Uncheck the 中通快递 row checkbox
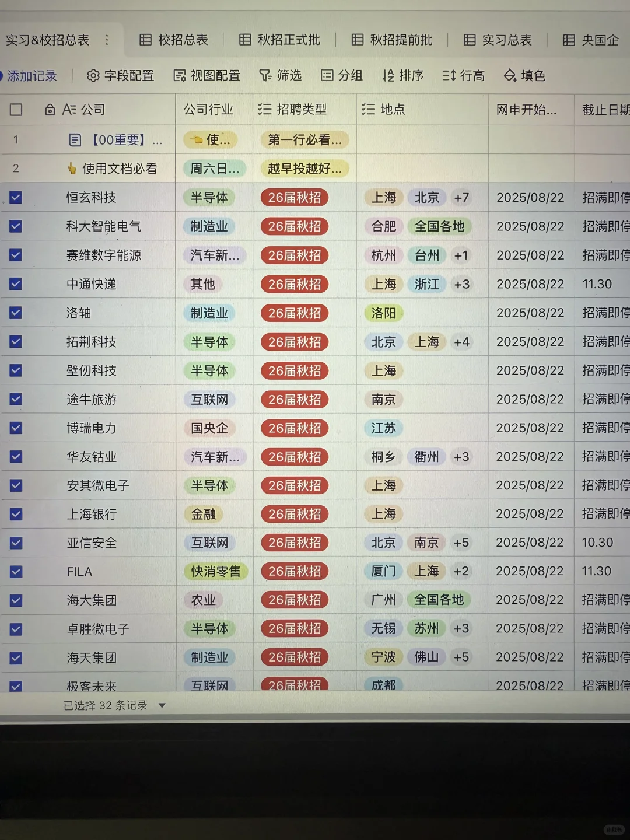The height and width of the screenshot is (840, 630). coord(16,284)
